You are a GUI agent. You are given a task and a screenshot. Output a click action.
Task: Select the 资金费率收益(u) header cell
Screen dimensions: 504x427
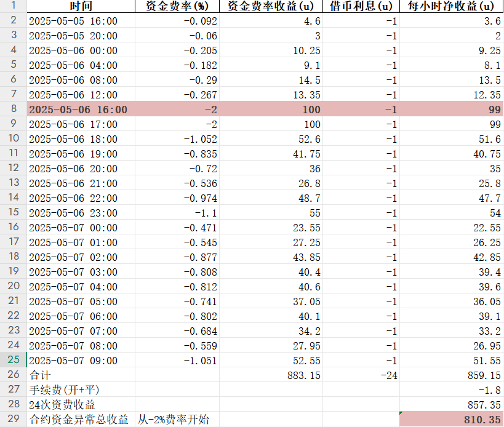[x=271, y=6]
